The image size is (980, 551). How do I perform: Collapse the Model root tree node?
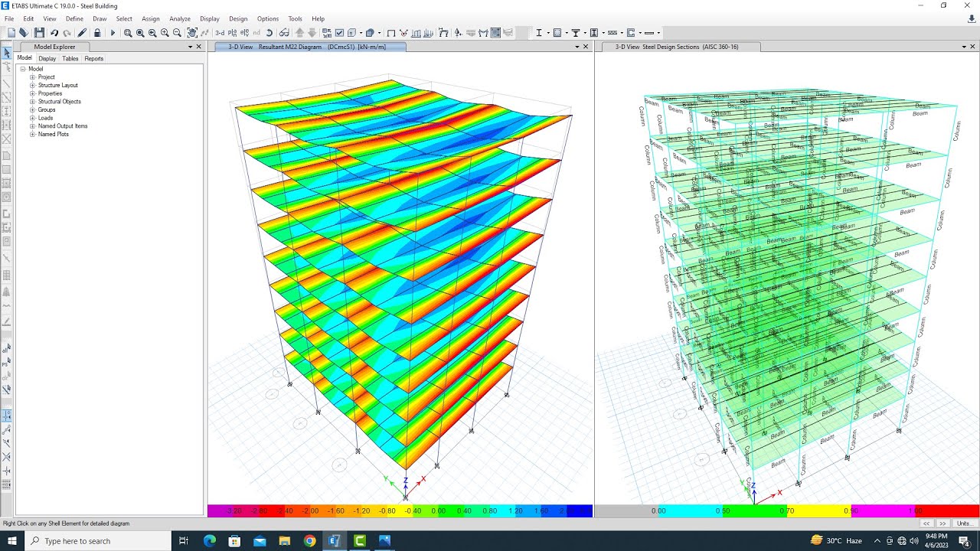pyautogui.click(x=23, y=69)
